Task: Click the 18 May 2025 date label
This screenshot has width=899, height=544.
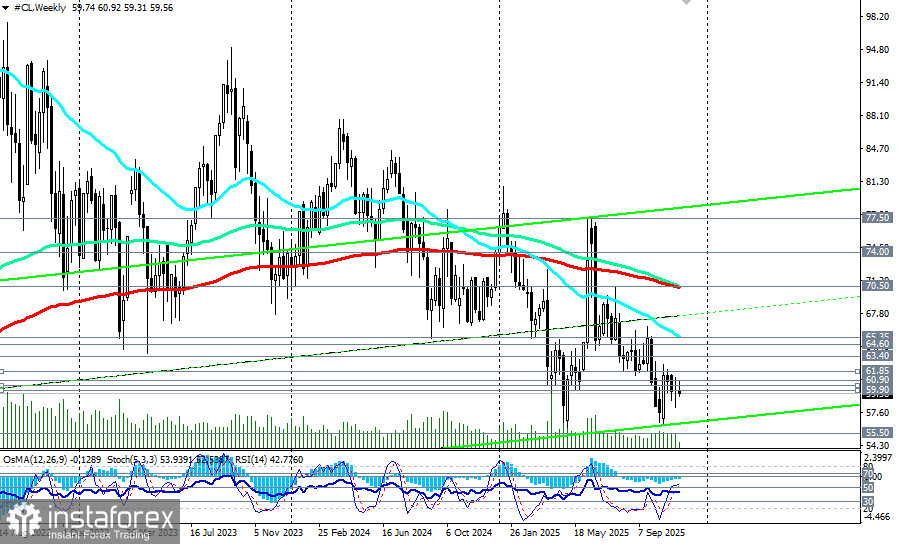Action: [x=599, y=533]
